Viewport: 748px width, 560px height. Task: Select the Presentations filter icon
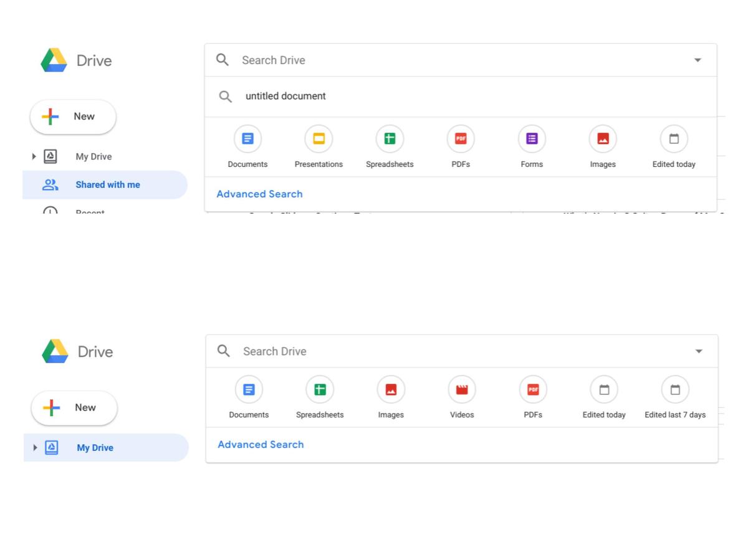coord(319,138)
